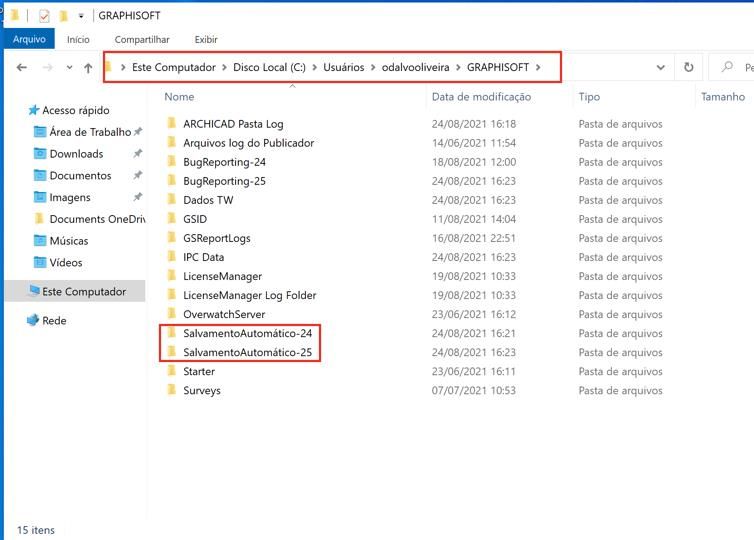Select Usuários breadcrumb in the path
Viewport: 754px width, 540px height.
pos(343,67)
